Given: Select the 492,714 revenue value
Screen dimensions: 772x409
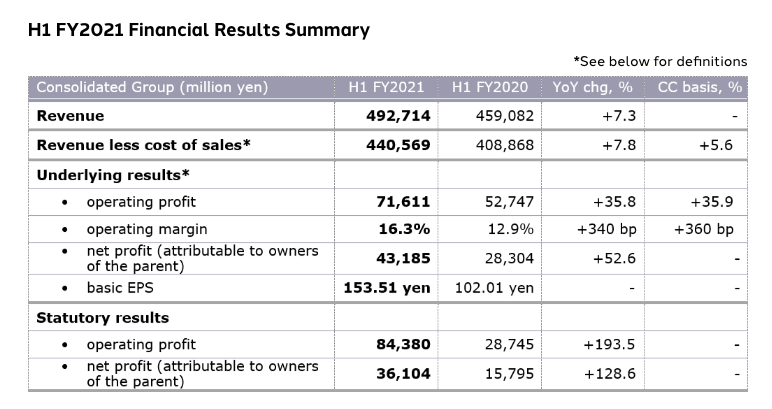Looking at the screenshot, I should point(398,116).
